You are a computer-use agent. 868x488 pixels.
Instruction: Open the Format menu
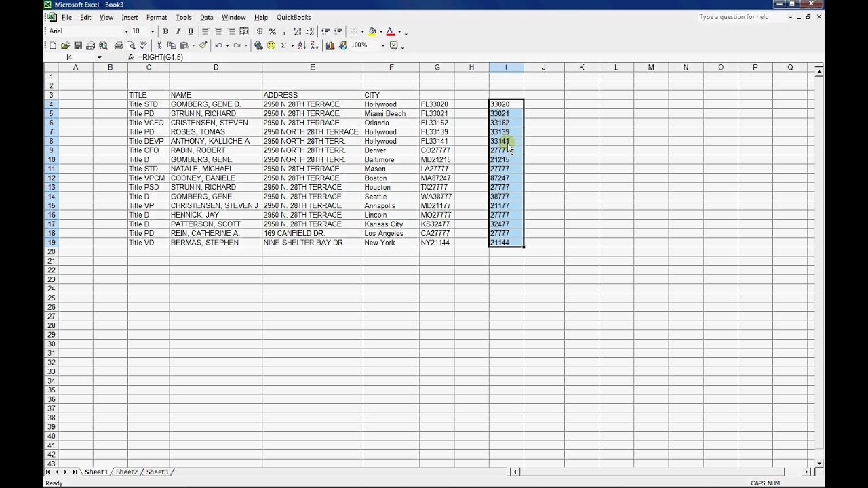click(157, 17)
